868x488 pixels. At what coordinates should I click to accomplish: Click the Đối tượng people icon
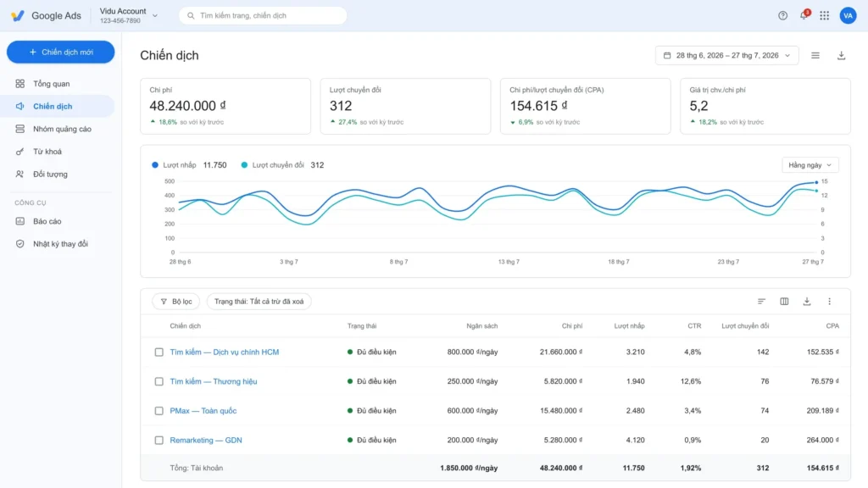[20, 175]
